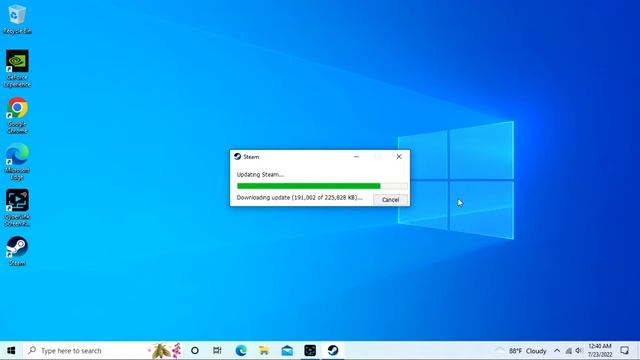Open the volume control tray icon
The height and width of the screenshot is (360, 640).
(x=579, y=351)
